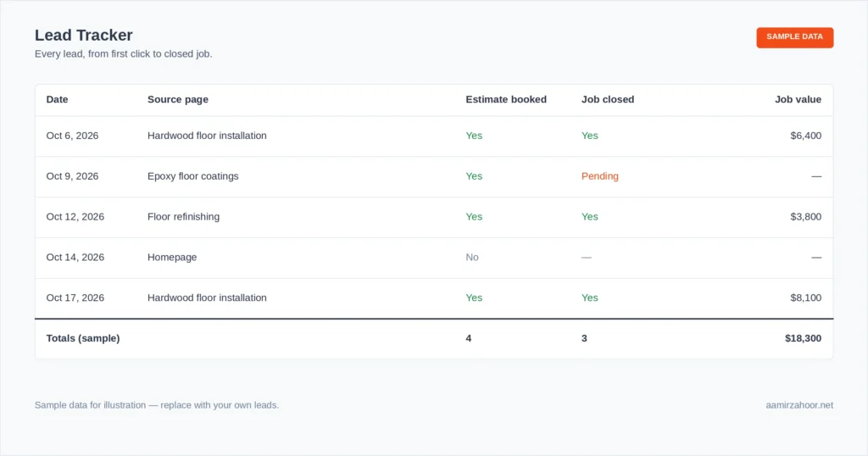This screenshot has width=868, height=456.
Task: Click the $6,400 job value
Action: point(805,136)
